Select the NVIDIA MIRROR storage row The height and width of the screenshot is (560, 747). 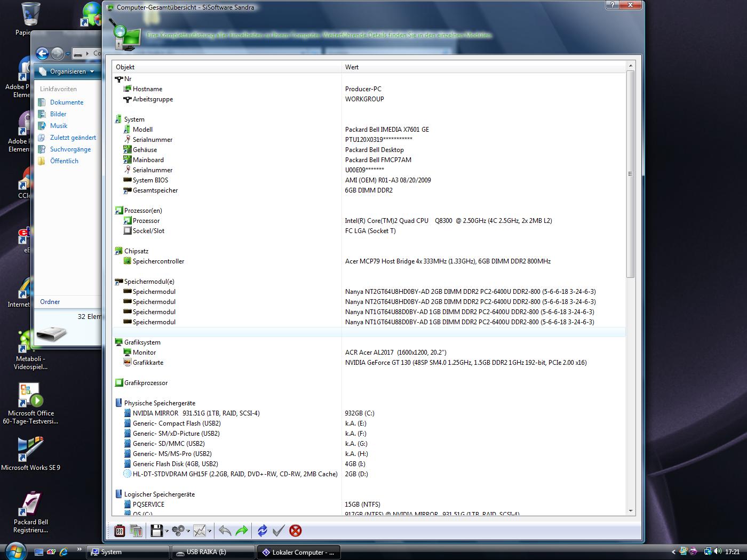click(368, 413)
